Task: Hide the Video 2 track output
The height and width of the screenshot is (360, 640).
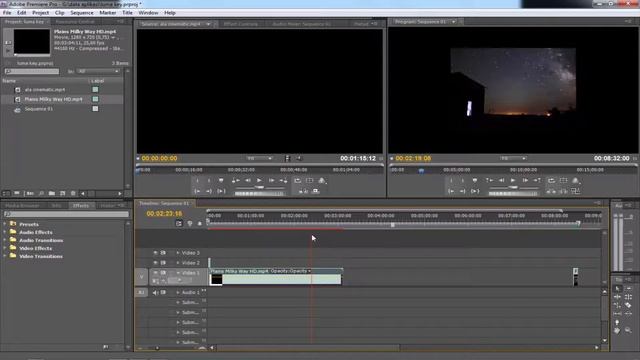Action: (156, 263)
